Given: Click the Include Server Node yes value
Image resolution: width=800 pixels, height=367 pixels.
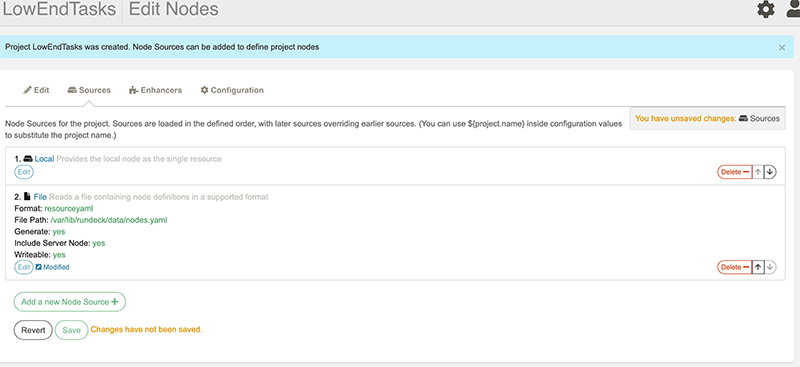Looking at the screenshot, I should pos(98,243).
